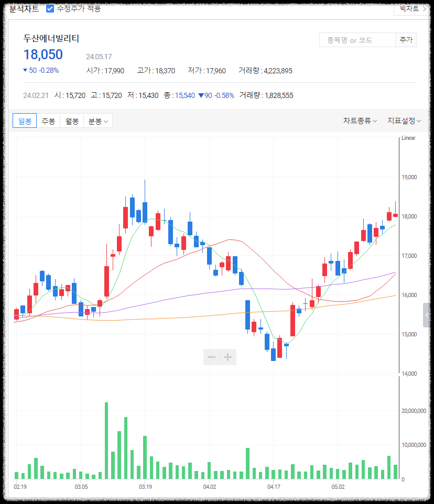Viewport: 434px width, 504px height.
Task: Click the 거래량 : 4,223,895 value
Action: [265, 71]
